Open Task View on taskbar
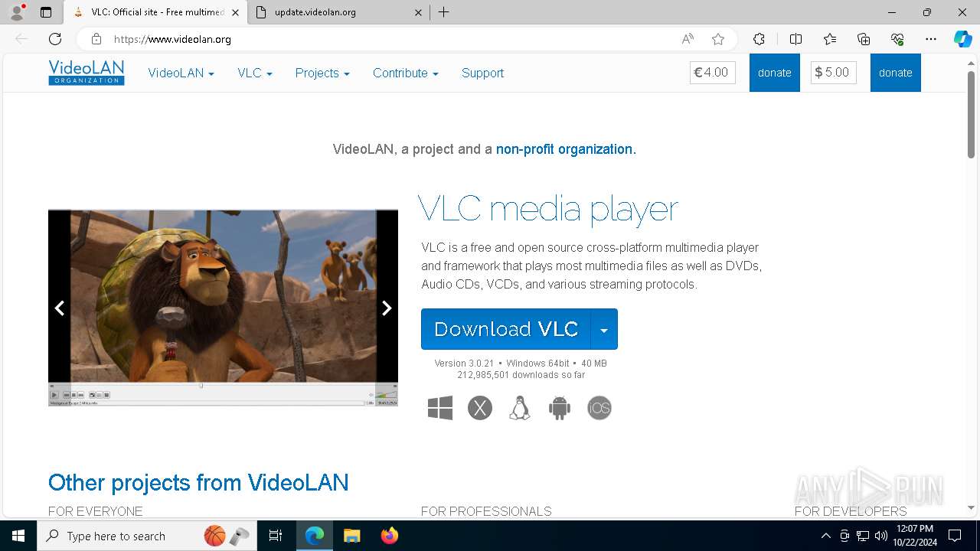 [276, 536]
